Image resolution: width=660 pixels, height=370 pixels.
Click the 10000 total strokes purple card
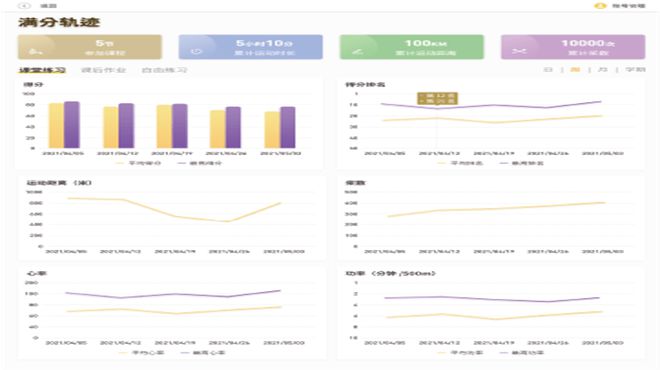(x=573, y=47)
